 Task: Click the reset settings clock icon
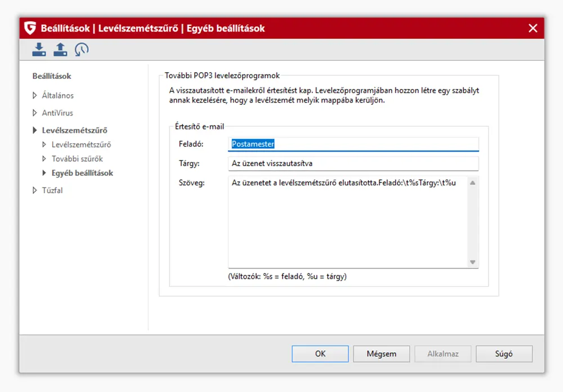[x=82, y=50]
